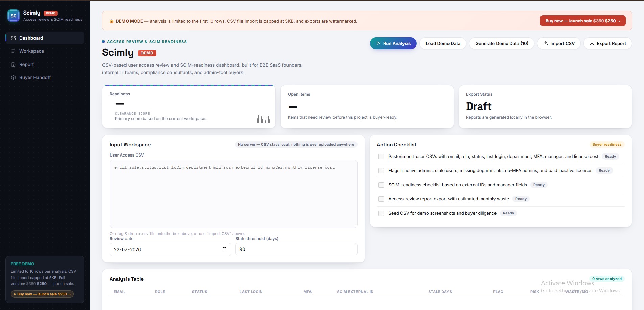Click the STALE DAYS column header

pos(440,292)
